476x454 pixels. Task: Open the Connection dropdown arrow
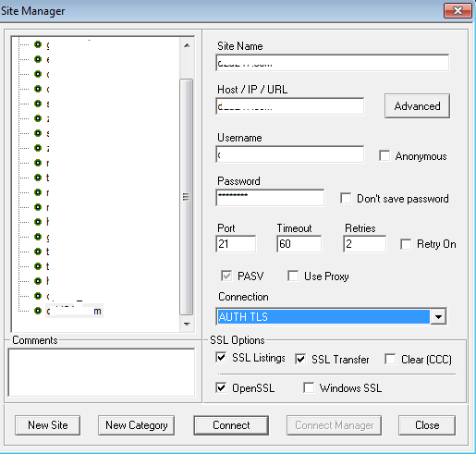coord(438,316)
